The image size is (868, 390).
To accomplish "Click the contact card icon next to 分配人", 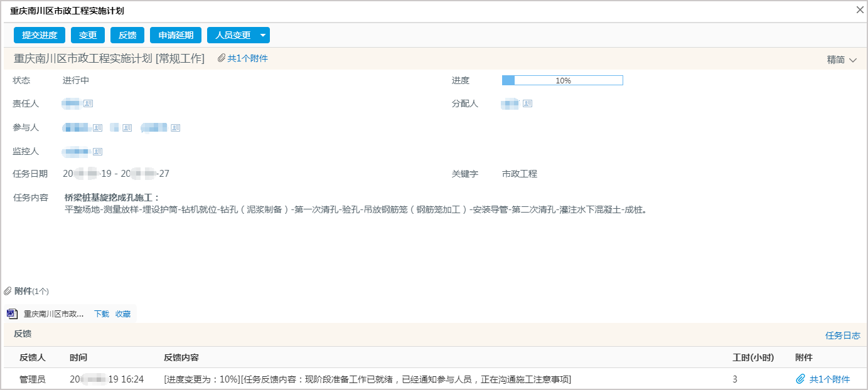I will coord(527,103).
